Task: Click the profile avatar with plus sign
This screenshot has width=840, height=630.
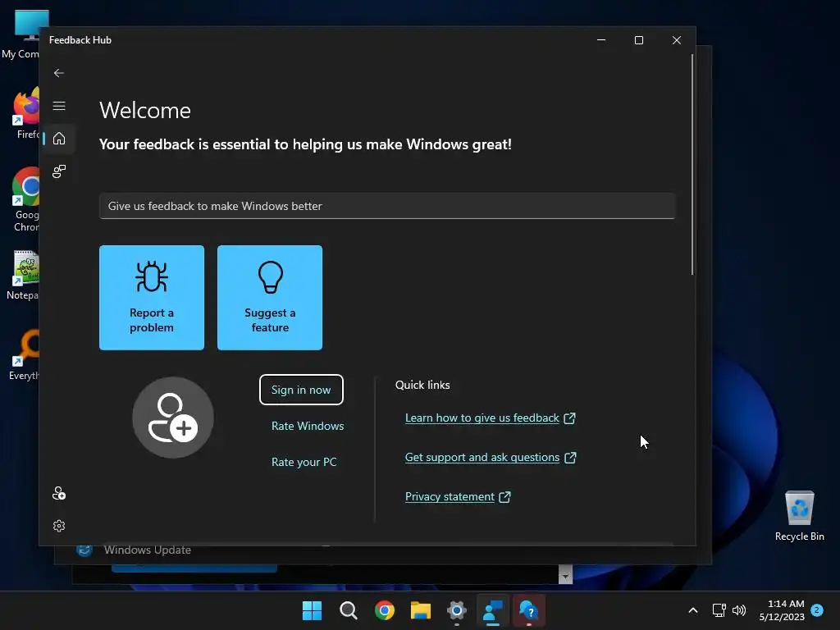Action: point(173,418)
